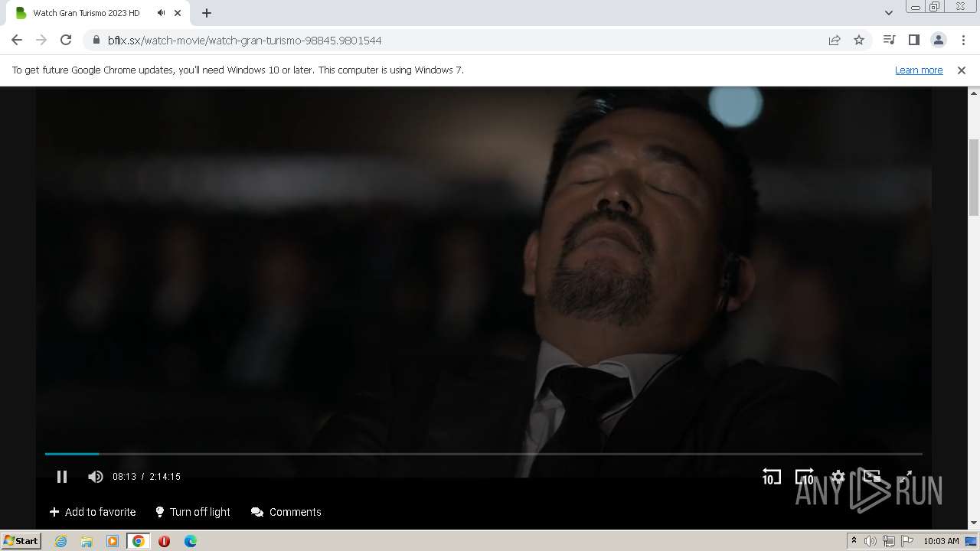Click the scrollbar down arrow

(974, 523)
